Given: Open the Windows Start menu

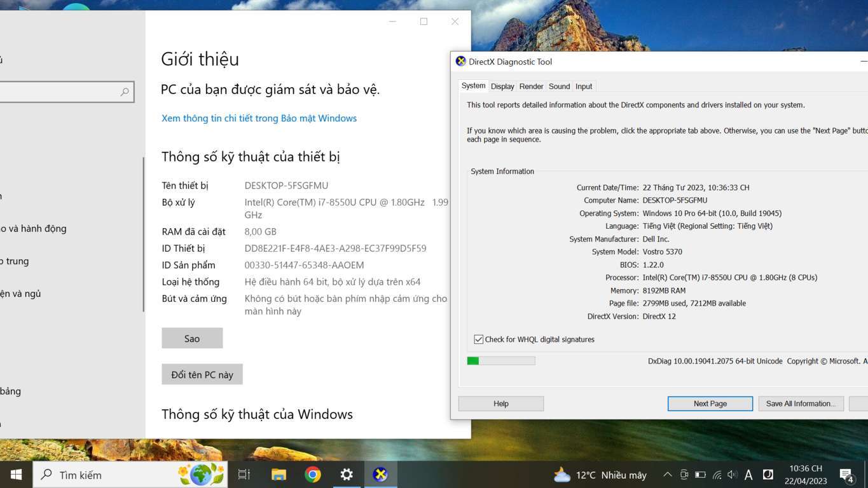Looking at the screenshot, I should click(16, 475).
